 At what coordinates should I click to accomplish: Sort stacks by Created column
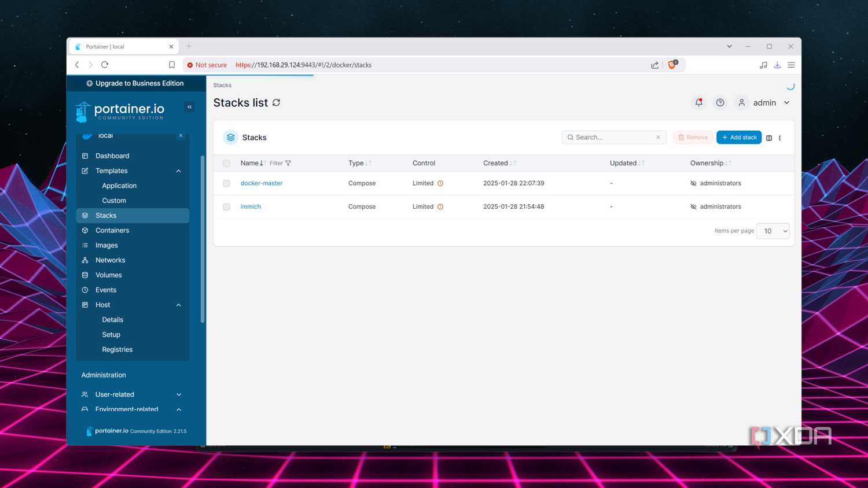[x=499, y=163]
